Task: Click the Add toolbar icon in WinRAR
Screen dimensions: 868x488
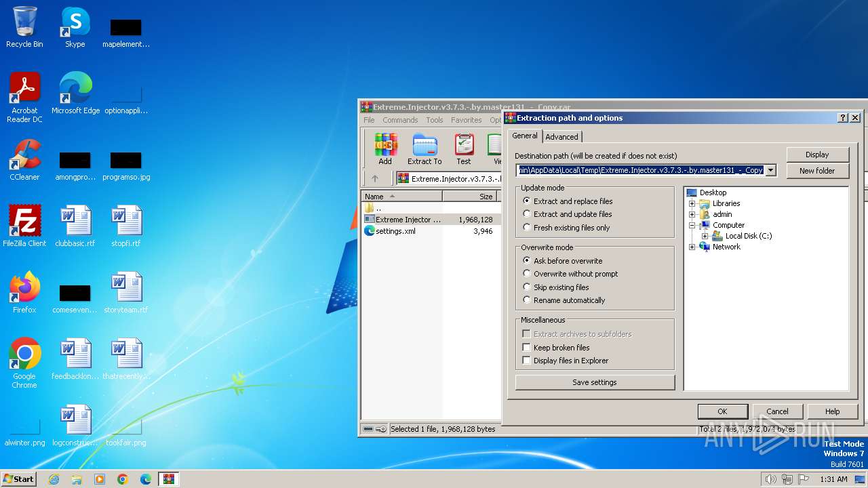Action: [x=385, y=149]
